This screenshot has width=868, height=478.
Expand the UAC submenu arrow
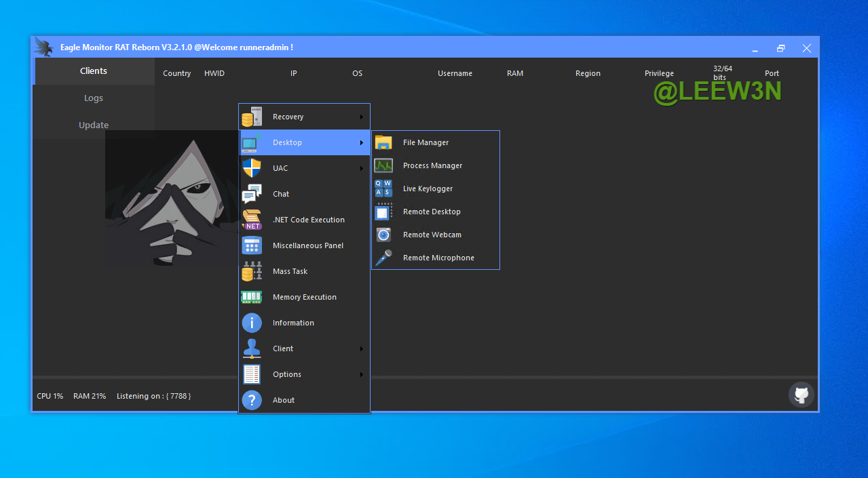click(x=362, y=168)
